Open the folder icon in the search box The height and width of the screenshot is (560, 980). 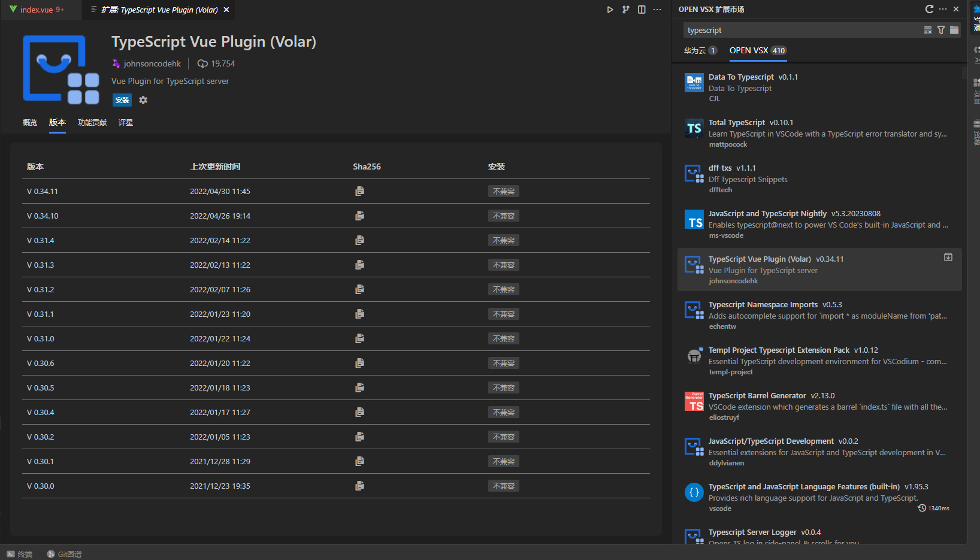[x=954, y=30]
